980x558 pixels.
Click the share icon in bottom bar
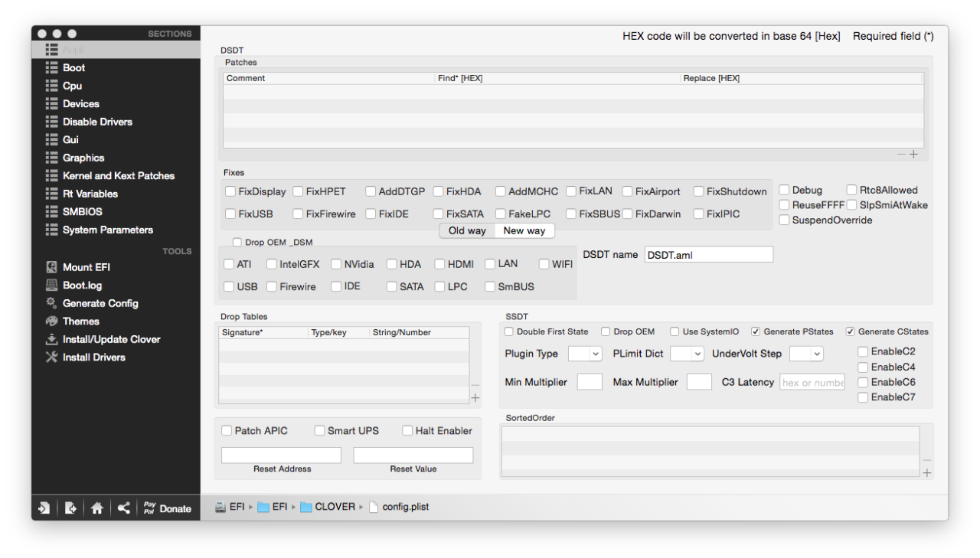pos(123,507)
